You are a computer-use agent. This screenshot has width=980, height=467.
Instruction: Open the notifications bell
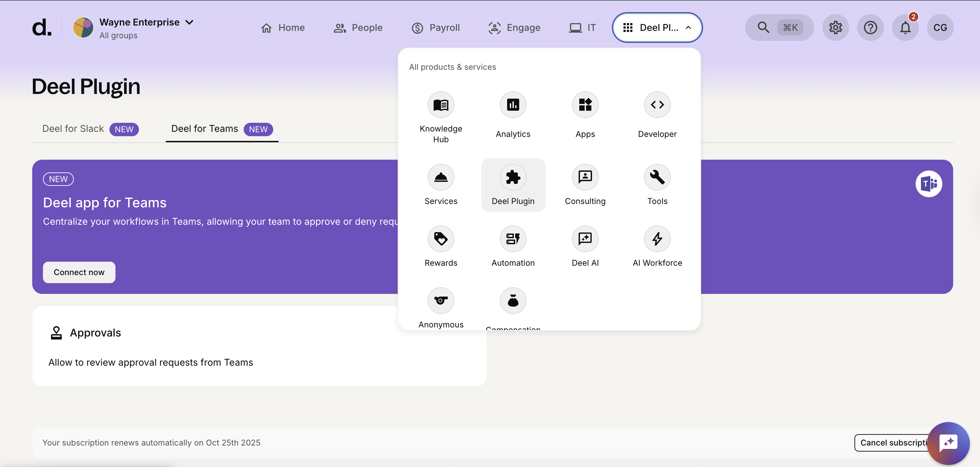[905, 28]
